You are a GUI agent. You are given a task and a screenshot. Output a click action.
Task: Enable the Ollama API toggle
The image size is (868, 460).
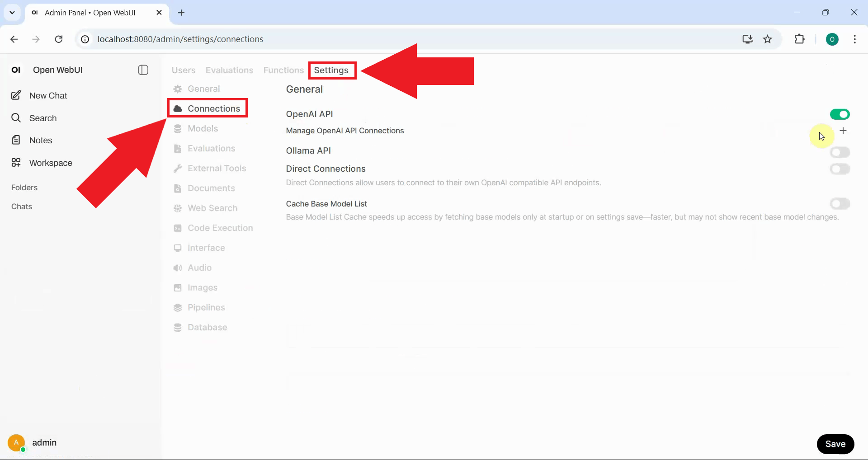click(840, 152)
